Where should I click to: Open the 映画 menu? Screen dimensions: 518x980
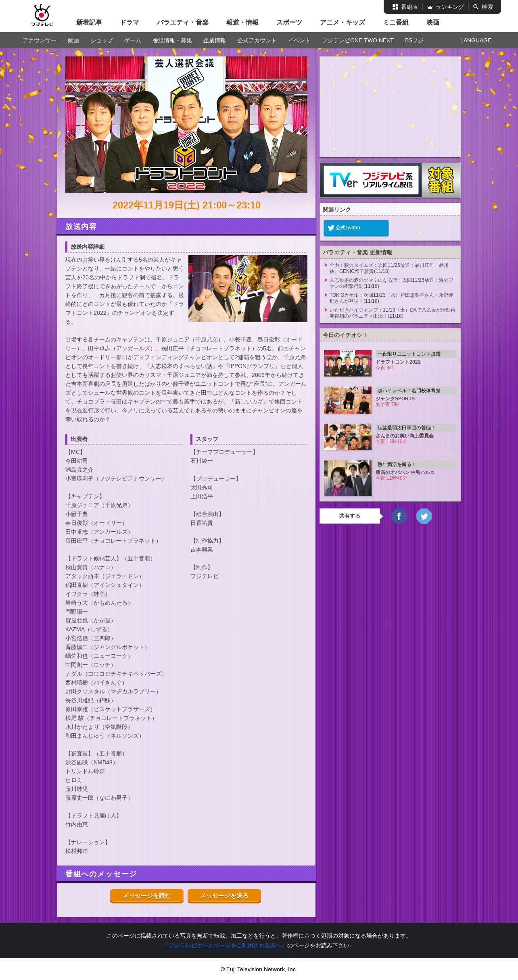coord(433,23)
